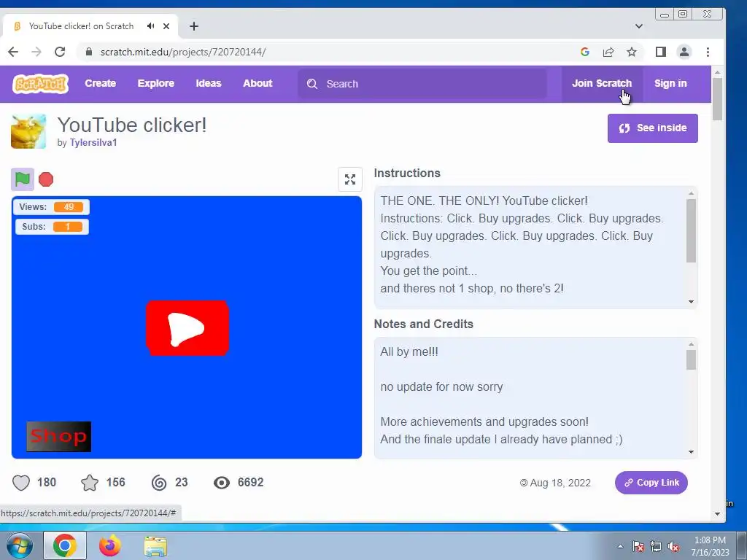Screen dimensions: 747x560
Task: Click See inside button
Action: [653, 128]
